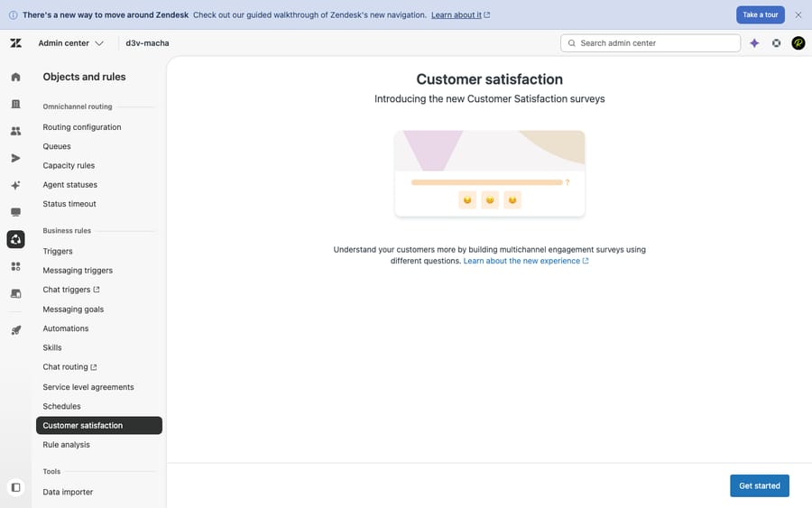Screen dimensions: 812x508
Task: Open Status timeout
Action: pos(69,204)
